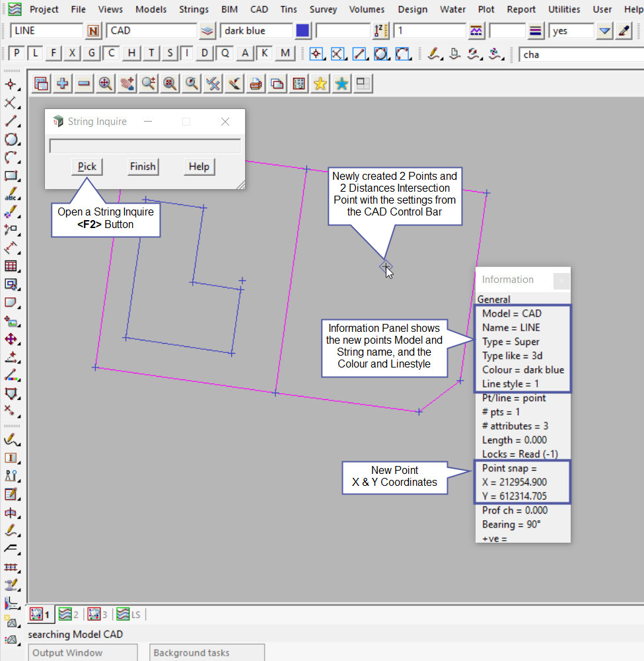Viewport: 644px width, 661px height.
Task: Open the linestyle chooser beside value 1
Action: tap(476, 31)
